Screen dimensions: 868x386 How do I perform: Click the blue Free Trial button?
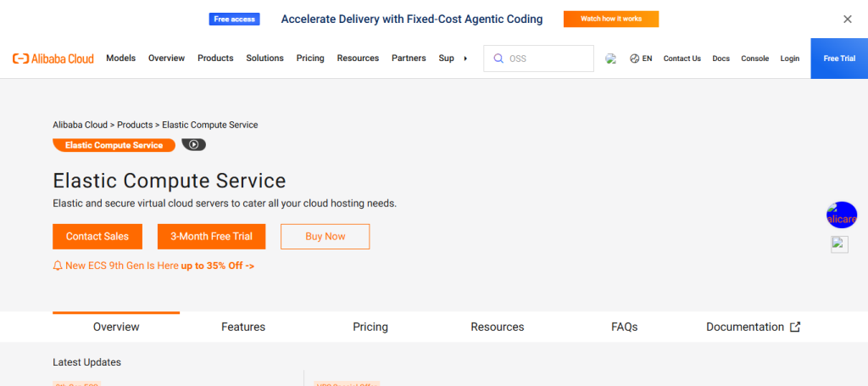coord(839,59)
